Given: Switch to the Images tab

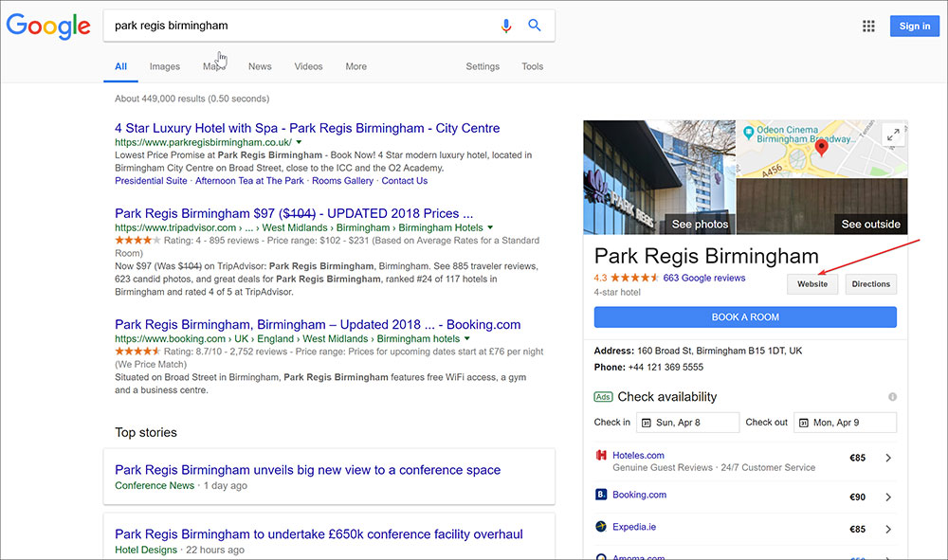Looking at the screenshot, I should pyautogui.click(x=164, y=66).
